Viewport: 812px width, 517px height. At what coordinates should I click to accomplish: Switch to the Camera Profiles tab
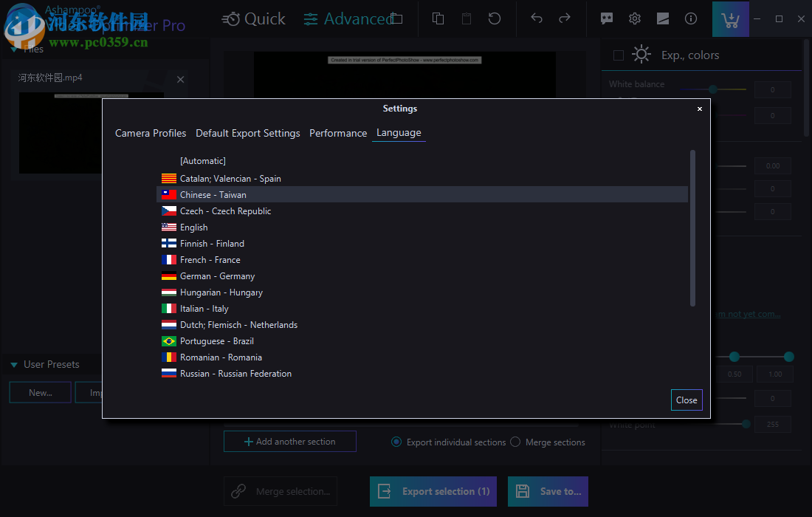pos(151,133)
